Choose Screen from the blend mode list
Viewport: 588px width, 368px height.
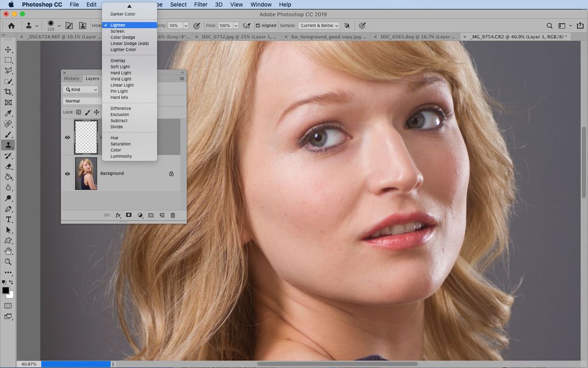(x=117, y=31)
